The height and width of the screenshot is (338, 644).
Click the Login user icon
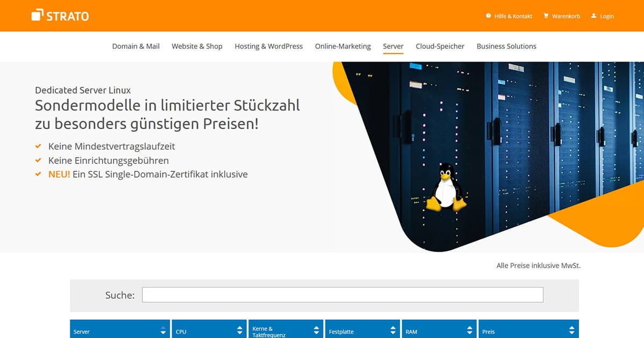coord(594,16)
